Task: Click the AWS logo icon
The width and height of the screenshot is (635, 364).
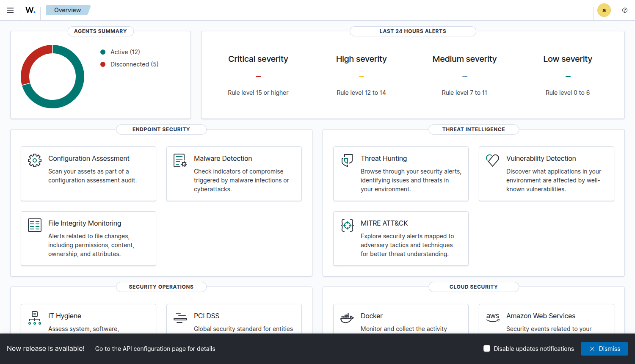Action: click(493, 317)
